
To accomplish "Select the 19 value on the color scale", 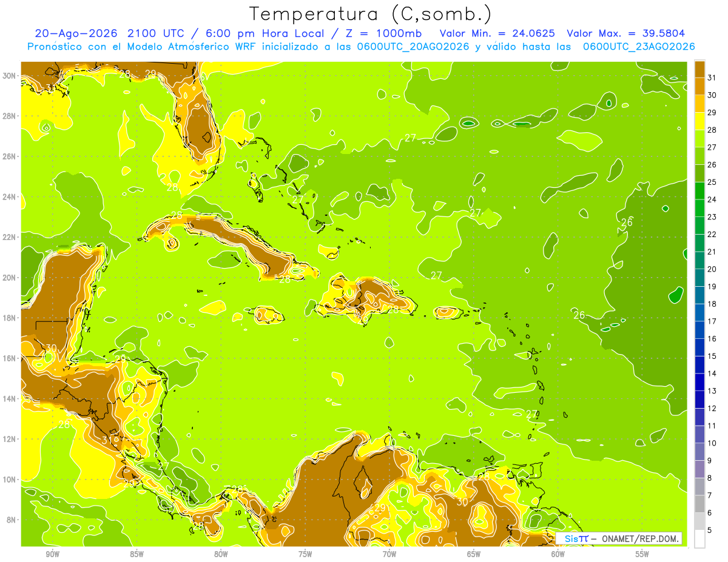I will [x=712, y=286].
